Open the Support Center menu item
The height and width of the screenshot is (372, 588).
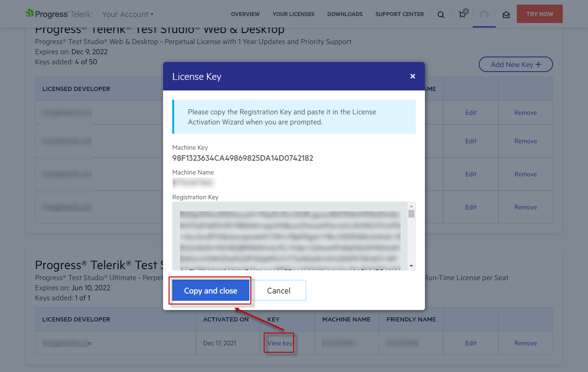point(400,14)
